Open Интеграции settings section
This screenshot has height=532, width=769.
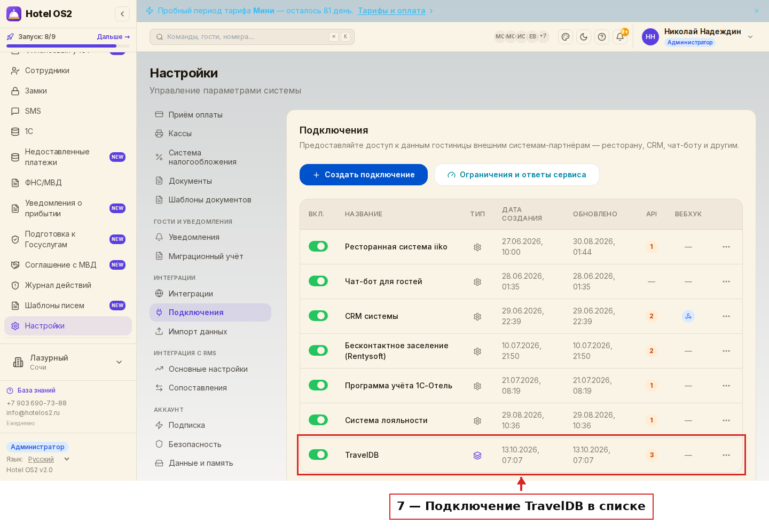[210, 294]
